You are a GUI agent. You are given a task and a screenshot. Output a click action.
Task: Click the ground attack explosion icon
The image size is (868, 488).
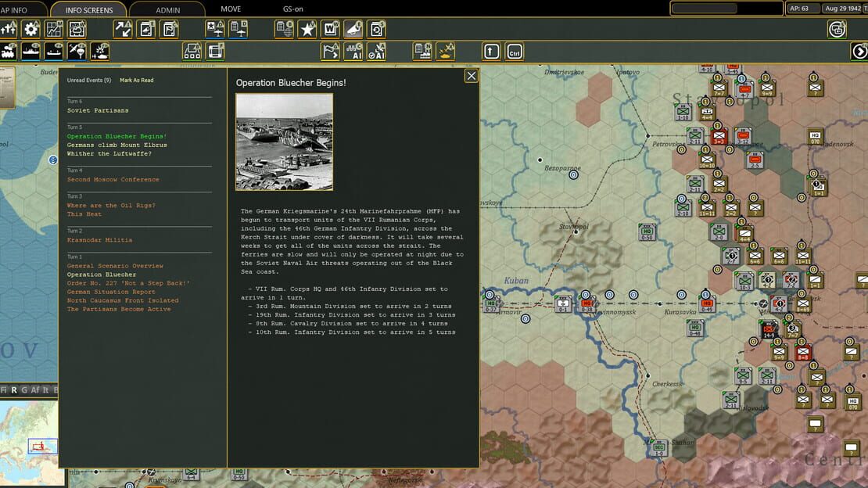pos(99,52)
